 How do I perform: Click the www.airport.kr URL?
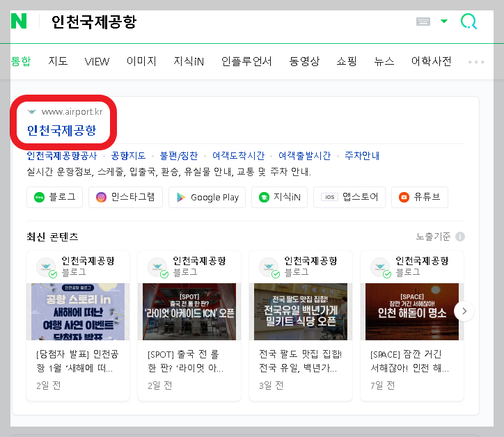point(72,112)
